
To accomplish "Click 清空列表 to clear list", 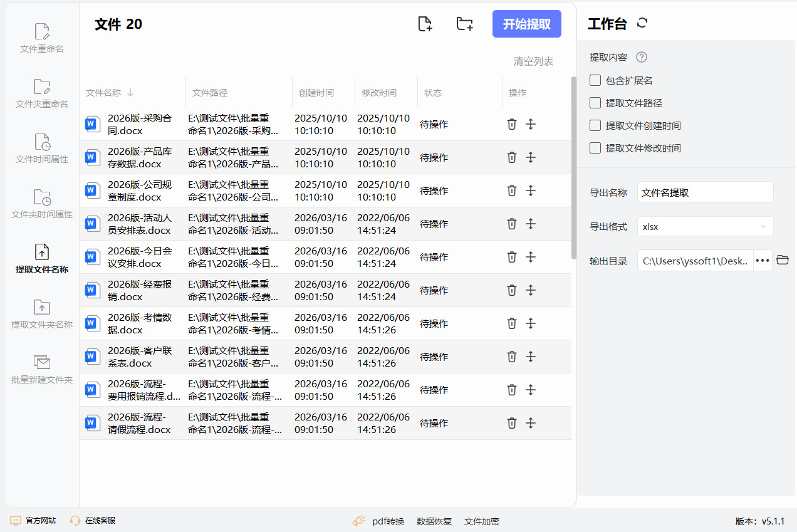I will [x=533, y=61].
